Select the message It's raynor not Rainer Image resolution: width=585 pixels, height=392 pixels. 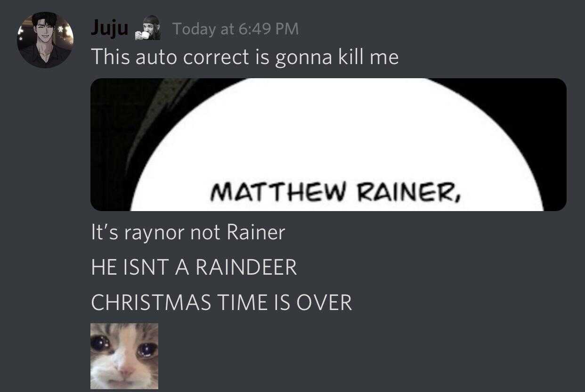coord(188,232)
